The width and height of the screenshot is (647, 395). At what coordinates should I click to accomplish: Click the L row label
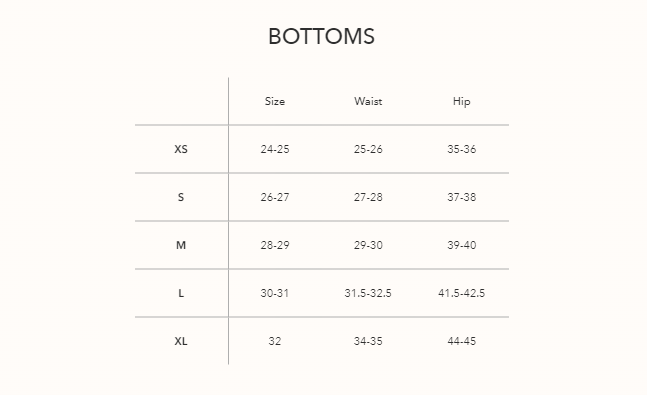181,293
